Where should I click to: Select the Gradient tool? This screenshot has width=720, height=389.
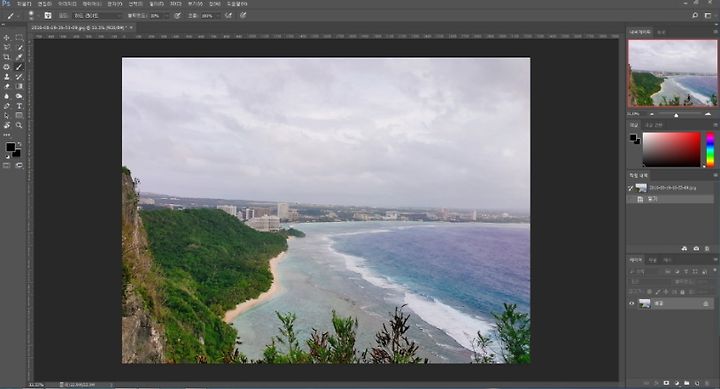point(19,86)
